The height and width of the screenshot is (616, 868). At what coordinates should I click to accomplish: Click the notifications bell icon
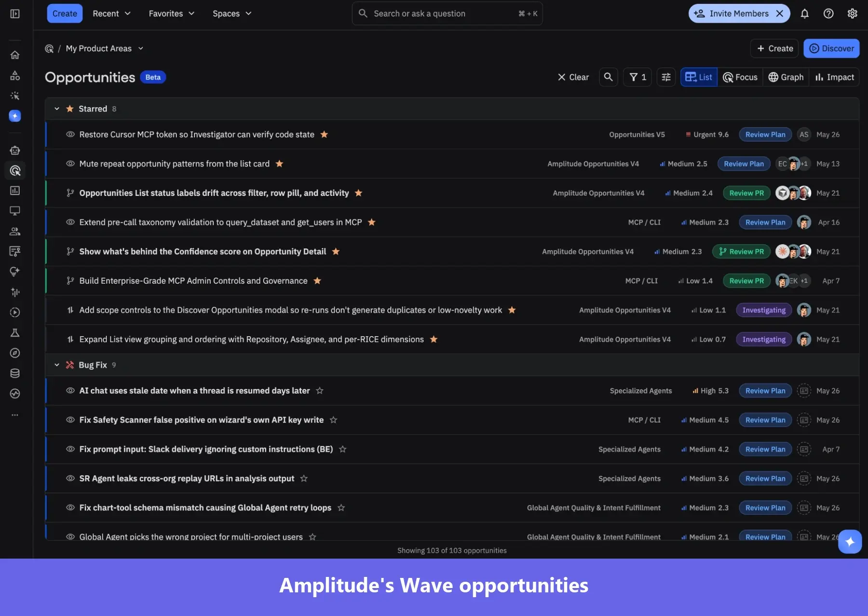click(804, 14)
